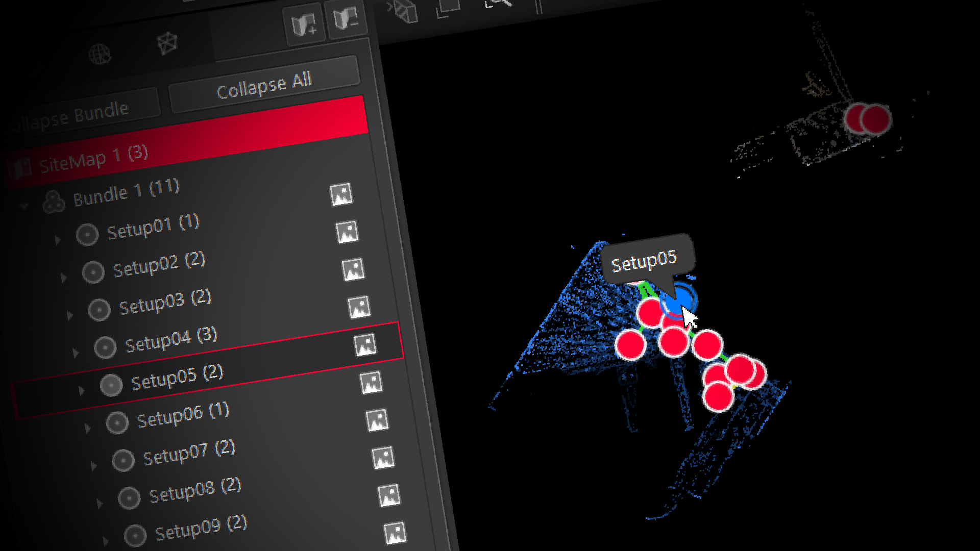The width and height of the screenshot is (980, 551).
Task: Click the image icon beside Setup01
Action: 347,232
